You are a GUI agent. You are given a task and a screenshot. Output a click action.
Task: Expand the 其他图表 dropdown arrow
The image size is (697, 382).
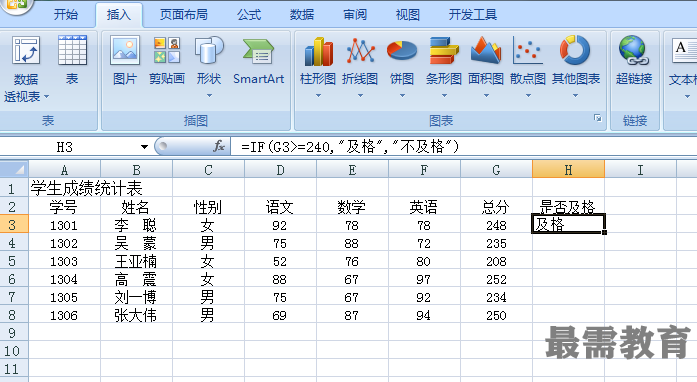pyautogui.click(x=575, y=95)
